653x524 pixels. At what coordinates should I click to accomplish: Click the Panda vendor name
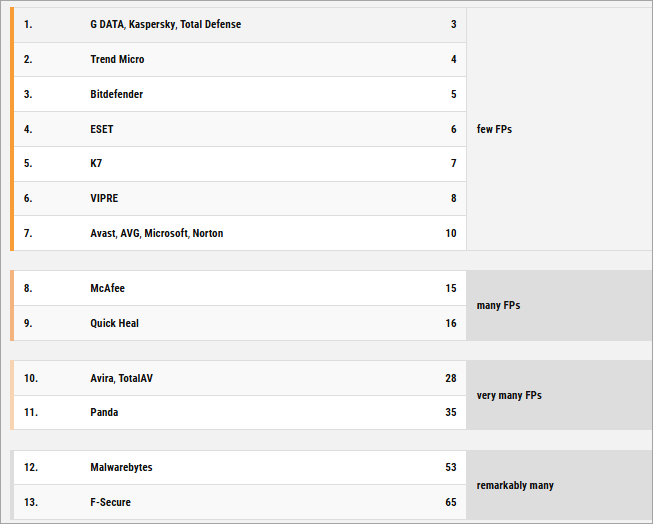click(104, 412)
